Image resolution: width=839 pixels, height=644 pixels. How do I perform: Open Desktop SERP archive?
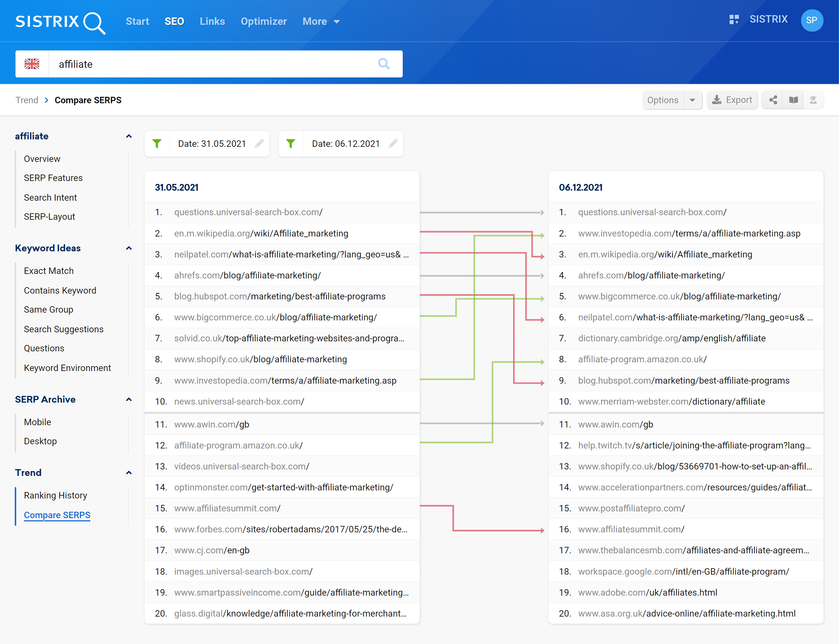(x=40, y=441)
